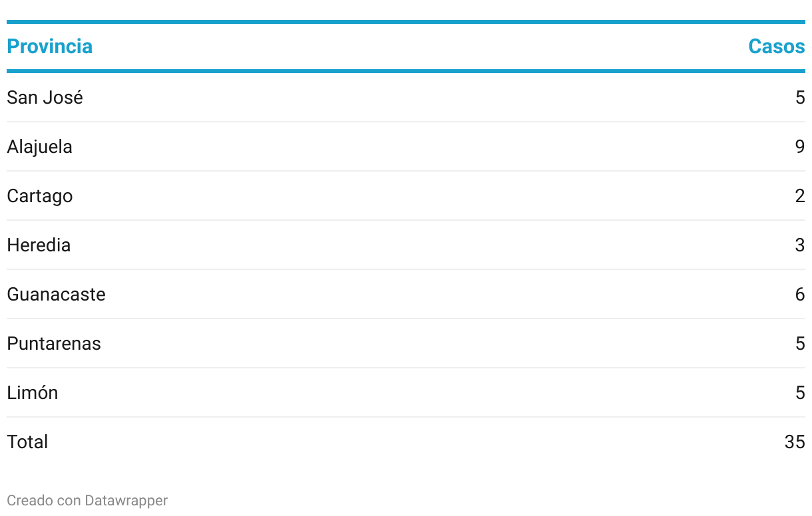The image size is (812, 516).
Task: Select the San José row label
Action: 45,98
